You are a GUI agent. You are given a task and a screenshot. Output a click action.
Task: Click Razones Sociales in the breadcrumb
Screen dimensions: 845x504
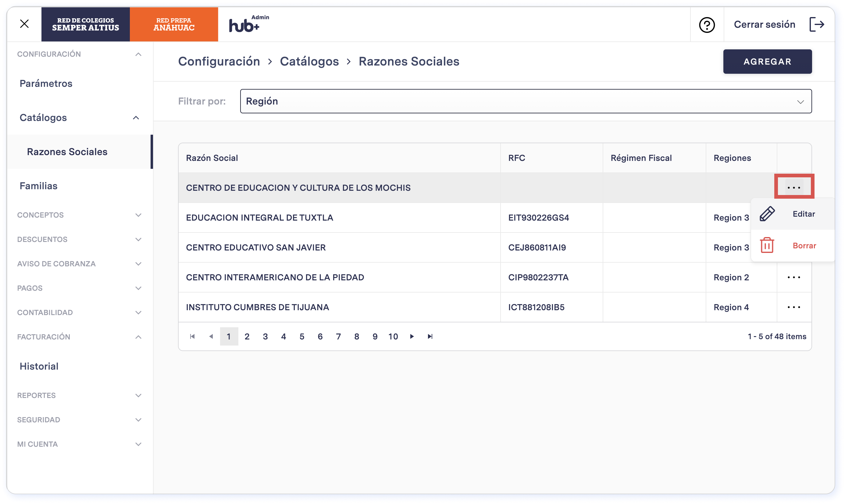(409, 62)
